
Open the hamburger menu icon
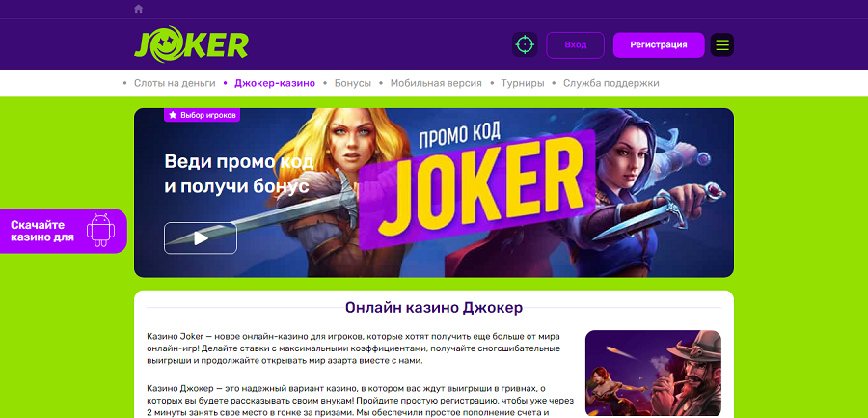click(721, 45)
